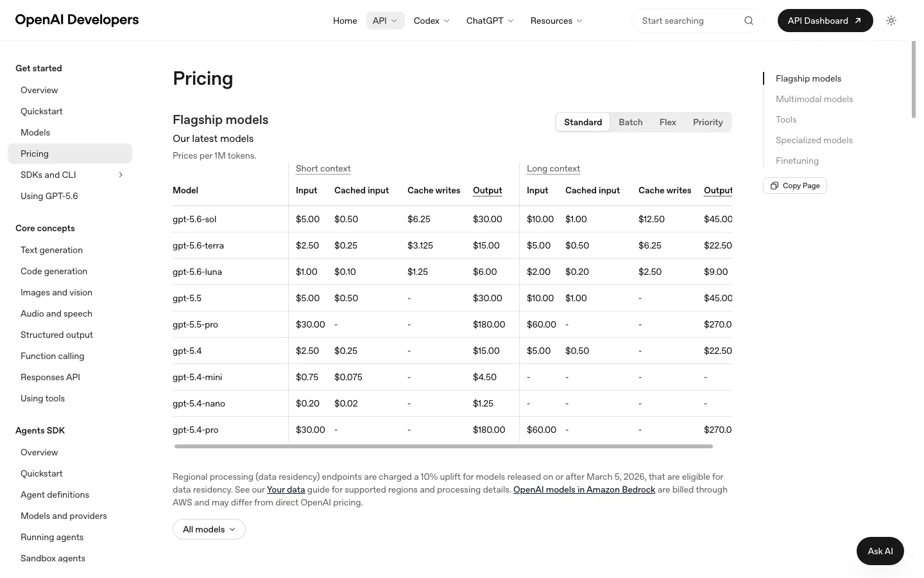Image resolution: width=924 pixels, height=578 pixels.
Task: Open Images and vision sidebar page
Action: 70,292
